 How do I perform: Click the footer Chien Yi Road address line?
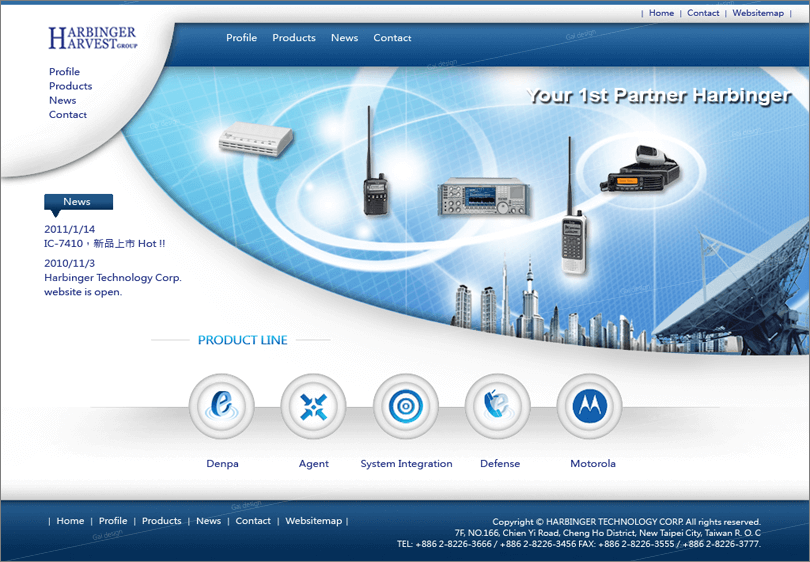[608, 533]
